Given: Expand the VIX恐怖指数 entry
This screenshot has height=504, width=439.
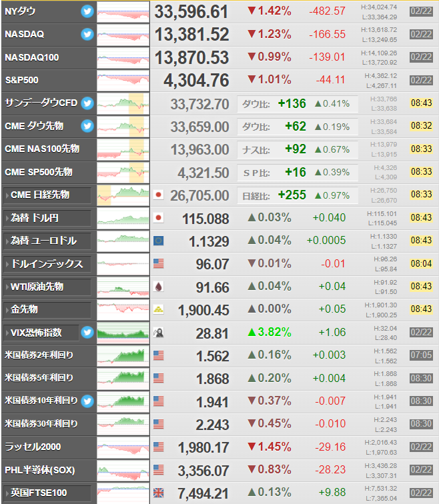Looking at the screenshot, I should 41,333.
